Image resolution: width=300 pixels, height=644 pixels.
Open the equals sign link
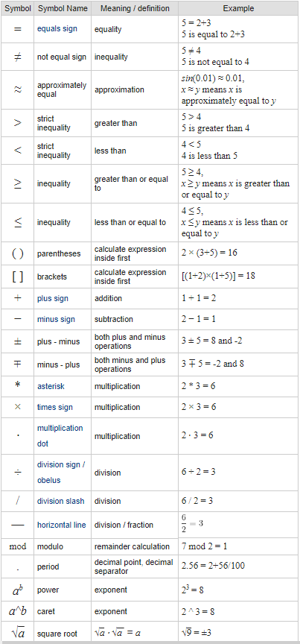[x=57, y=29]
